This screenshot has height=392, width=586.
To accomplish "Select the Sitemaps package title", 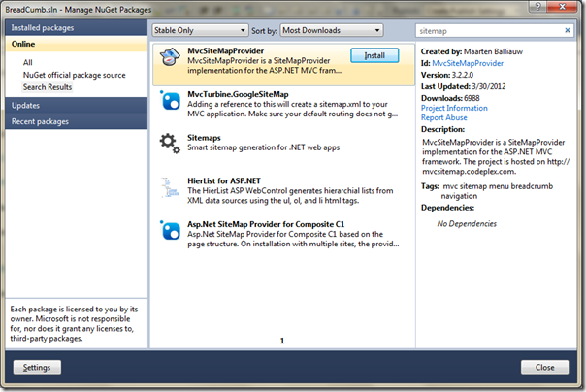I will (204, 138).
